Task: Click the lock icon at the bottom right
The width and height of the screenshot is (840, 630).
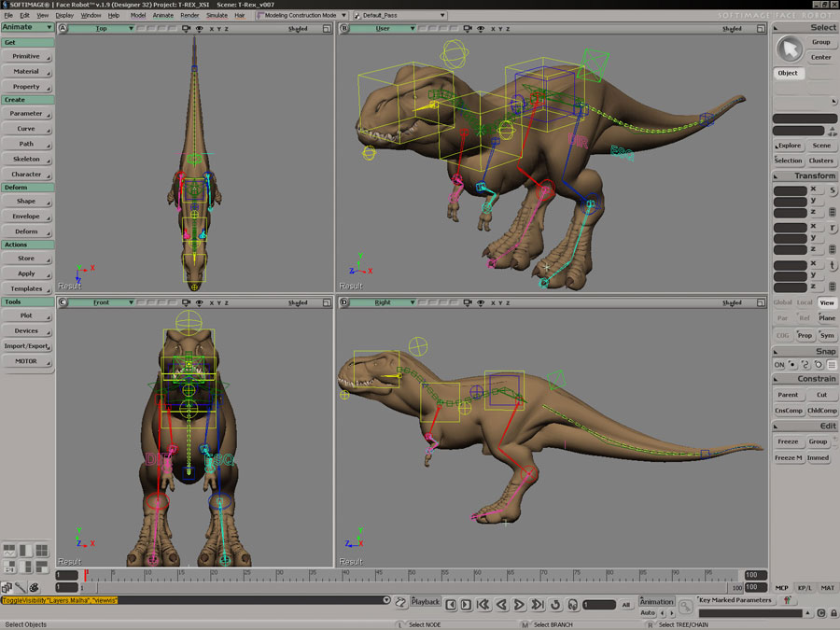Action: click(834, 613)
